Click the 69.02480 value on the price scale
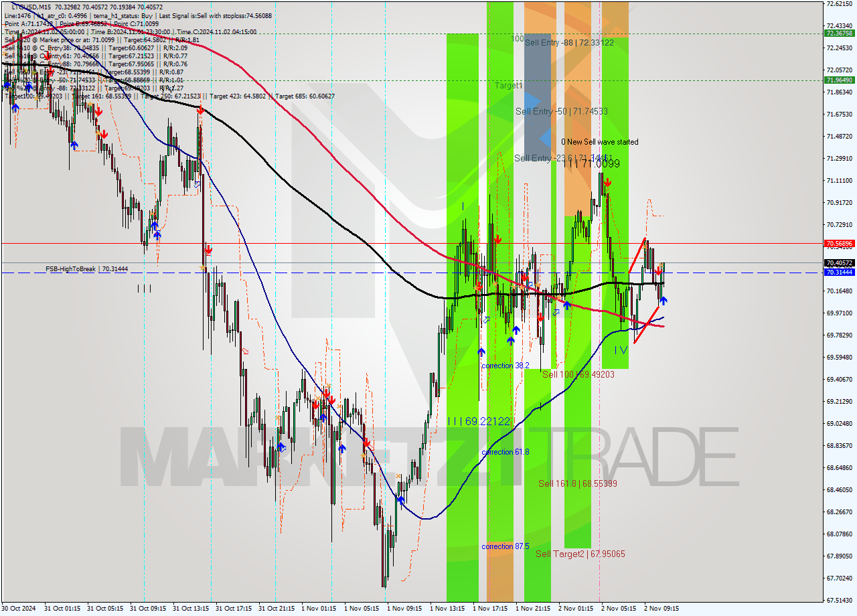Screen dimensions: 857x616 (839, 423)
